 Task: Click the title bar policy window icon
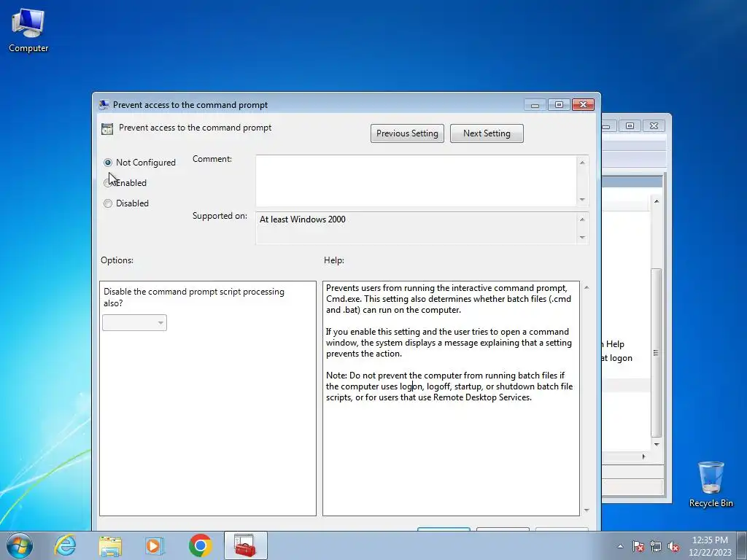(x=104, y=105)
